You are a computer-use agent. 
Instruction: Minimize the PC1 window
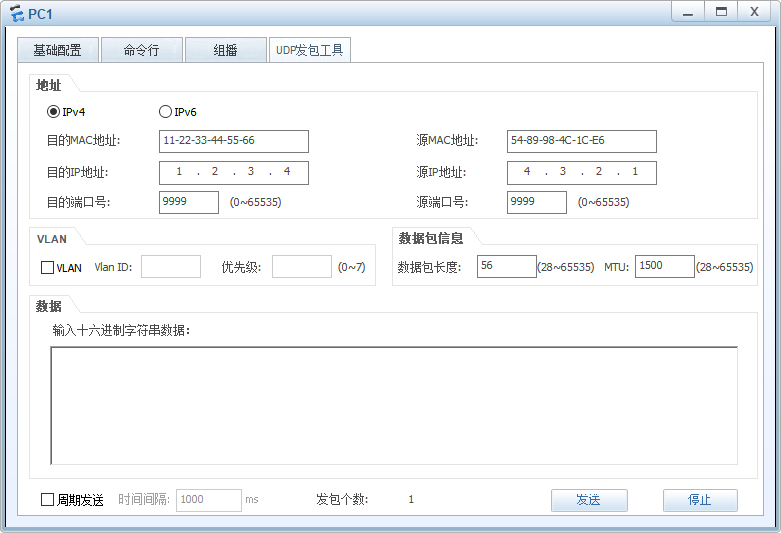(688, 12)
